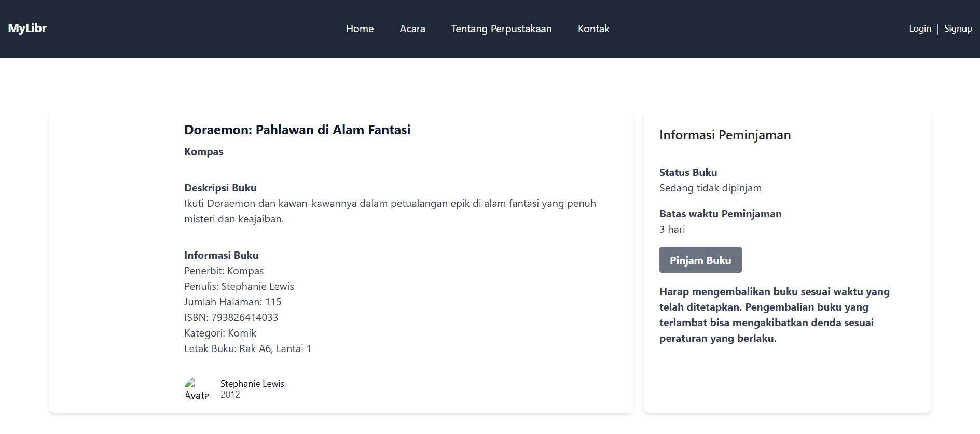
Task: Click the Informasi Buku heading
Action: (221, 255)
